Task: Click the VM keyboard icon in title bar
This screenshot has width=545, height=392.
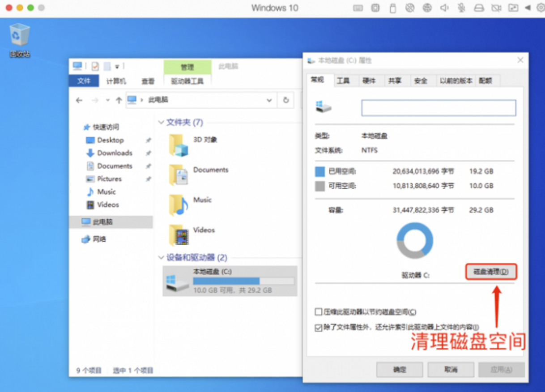Action: [x=358, y=8]
